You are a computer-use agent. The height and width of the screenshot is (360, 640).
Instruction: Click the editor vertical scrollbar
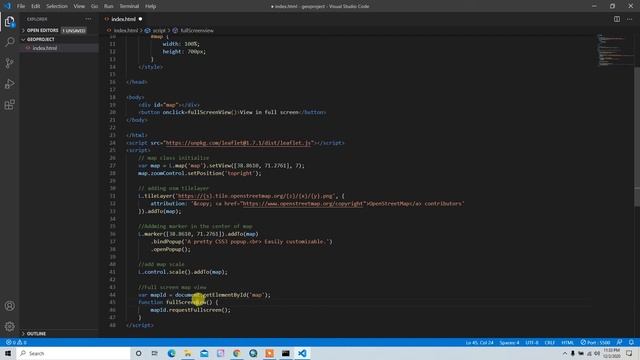pyautogui.click(x=637, y=137)
